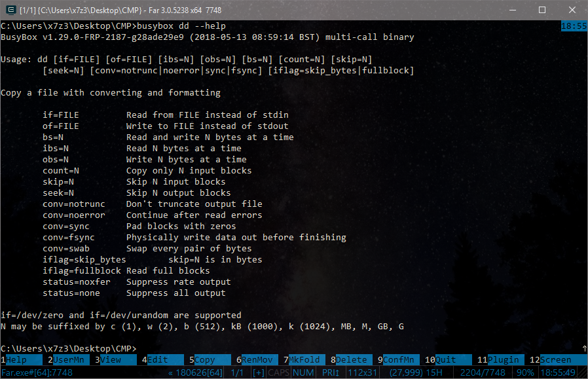Click the 'busybox dd --help' command text
Image resolution: width=588 pixels, height=379 pixels.
pyautogui.click(x=181, y=26)
